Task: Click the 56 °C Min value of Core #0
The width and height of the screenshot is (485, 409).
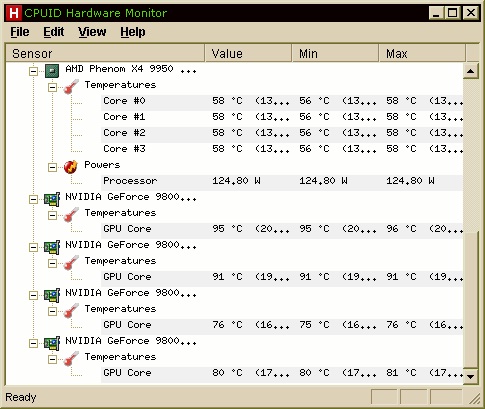Action: [x=337, y=101]
